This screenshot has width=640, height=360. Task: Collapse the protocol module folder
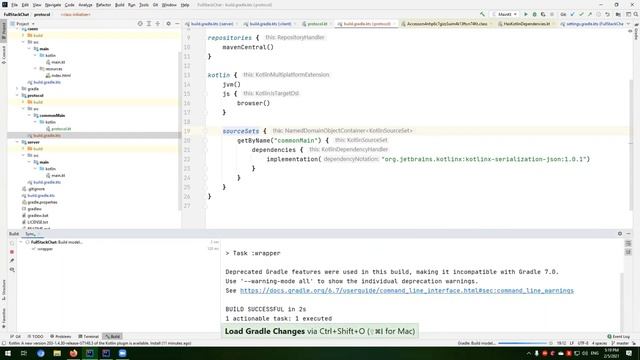[17, 96]
